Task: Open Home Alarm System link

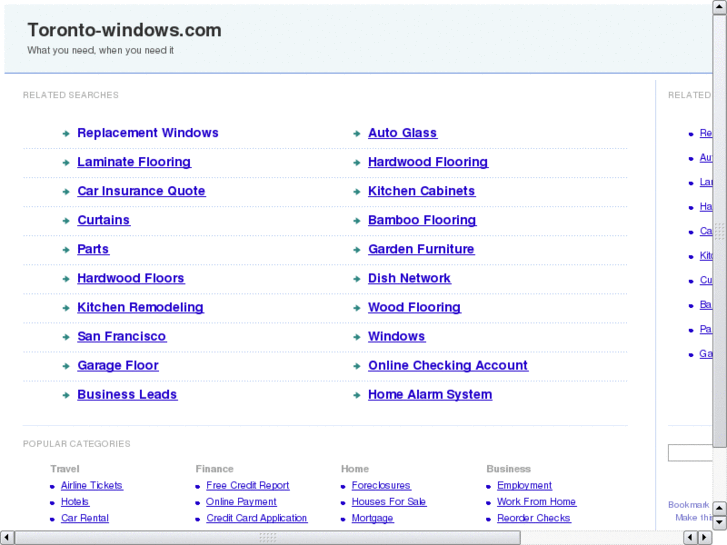Action: pos(430,395)
